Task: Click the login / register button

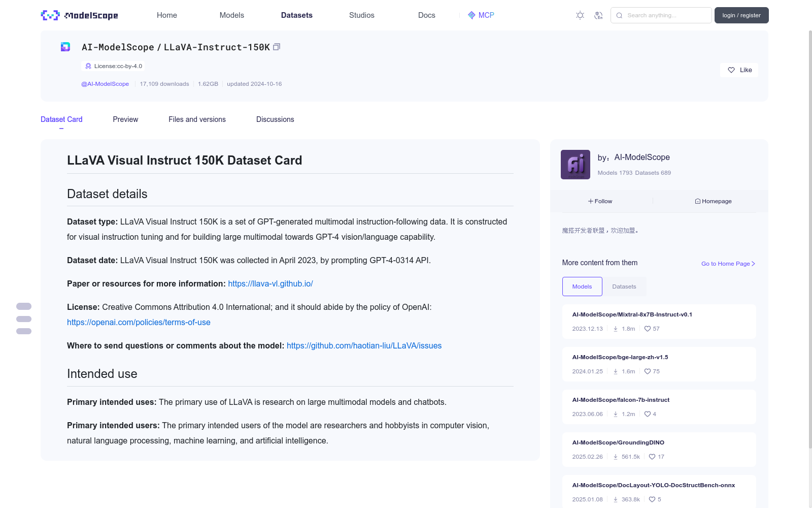Action: [741, 15]
